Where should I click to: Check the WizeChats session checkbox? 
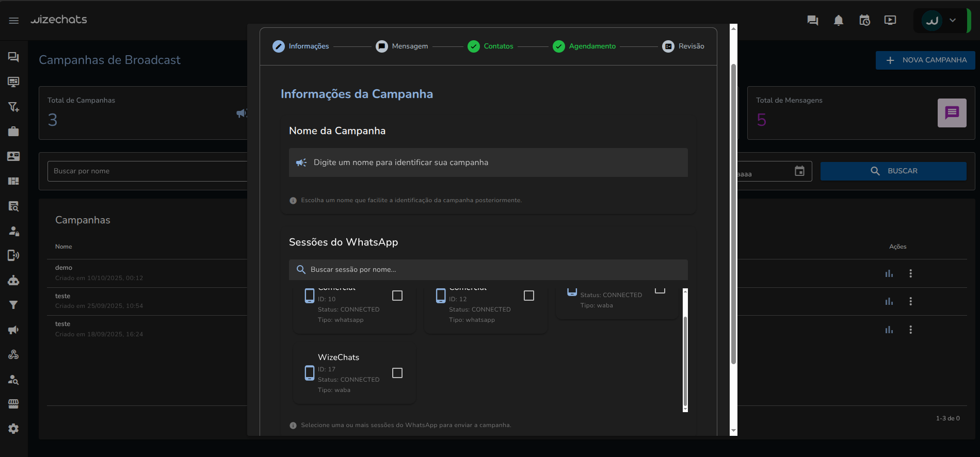click(x=397, y=373)
